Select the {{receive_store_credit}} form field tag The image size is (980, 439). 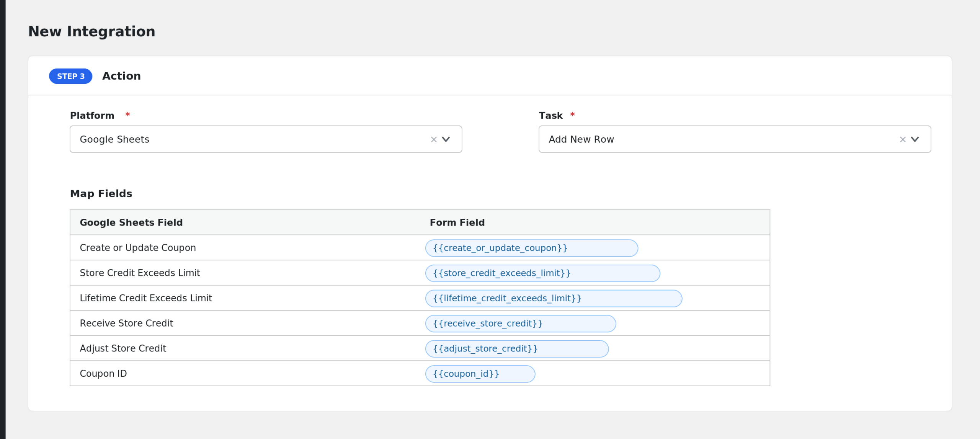coord(520,324)
